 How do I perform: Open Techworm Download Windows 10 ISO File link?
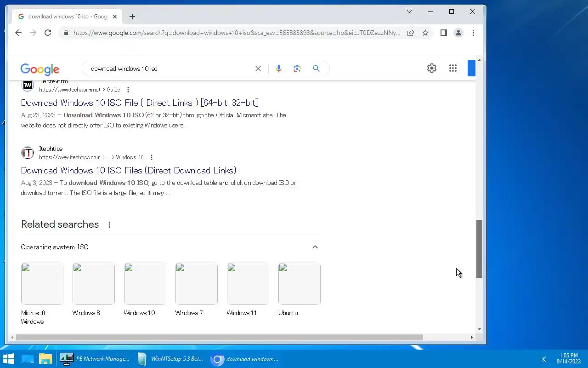coord(140,103)
